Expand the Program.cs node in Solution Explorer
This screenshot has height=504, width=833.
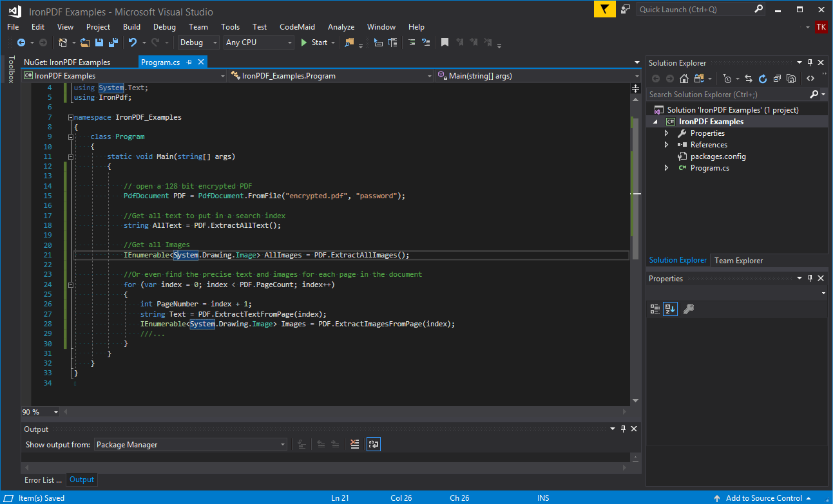point(667,168)
